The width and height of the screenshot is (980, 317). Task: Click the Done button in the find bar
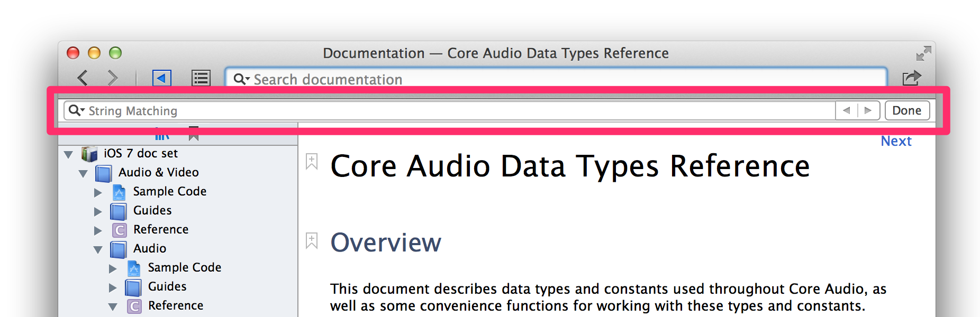click(x=907, y=110)
